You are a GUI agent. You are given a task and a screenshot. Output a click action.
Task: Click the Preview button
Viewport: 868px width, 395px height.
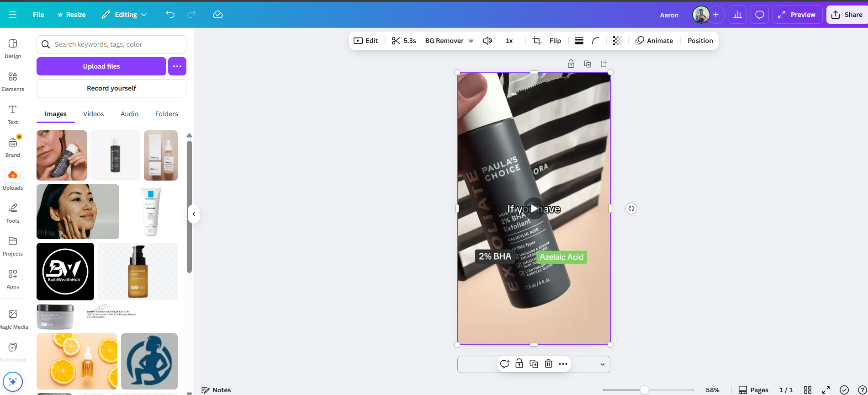coord(797,15)
